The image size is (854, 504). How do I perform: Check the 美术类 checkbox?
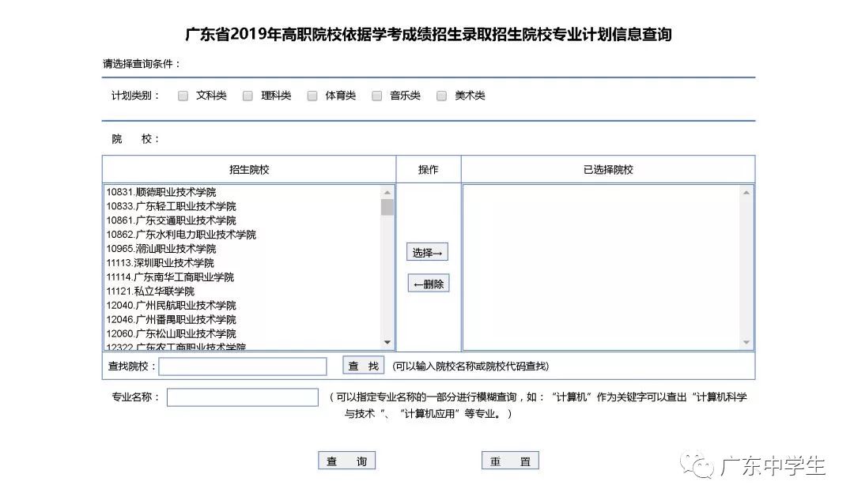(442, 95)
